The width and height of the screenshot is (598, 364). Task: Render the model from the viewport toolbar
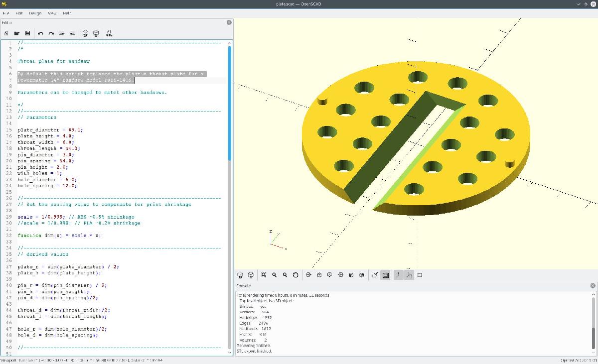click(251, 275)
